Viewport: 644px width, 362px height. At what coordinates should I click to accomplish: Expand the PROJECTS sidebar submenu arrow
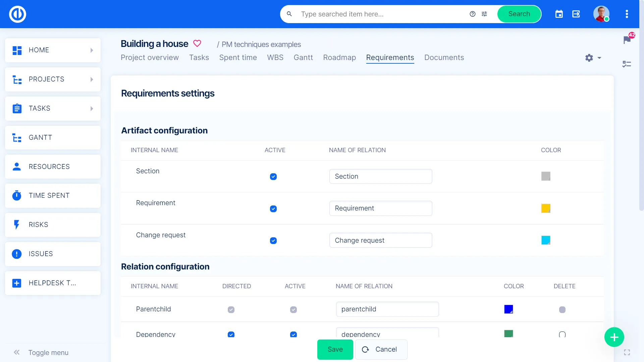tap(92, 79)
